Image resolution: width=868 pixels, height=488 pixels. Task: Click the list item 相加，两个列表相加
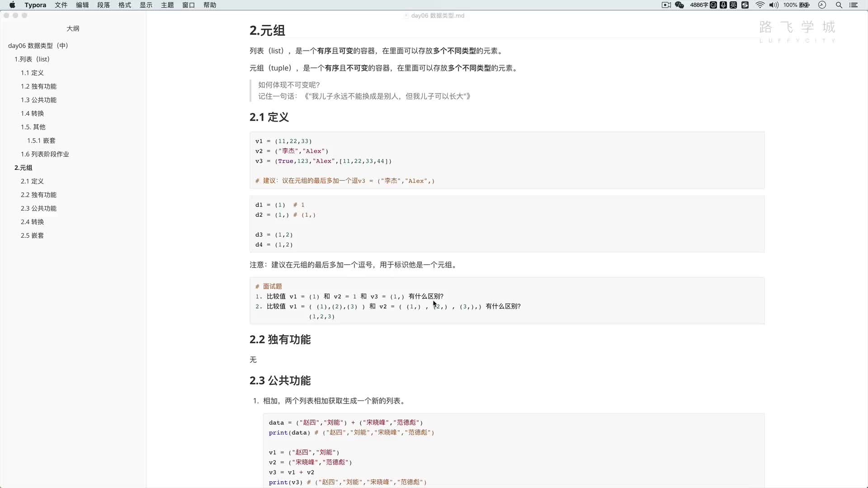tap(335, 401)
